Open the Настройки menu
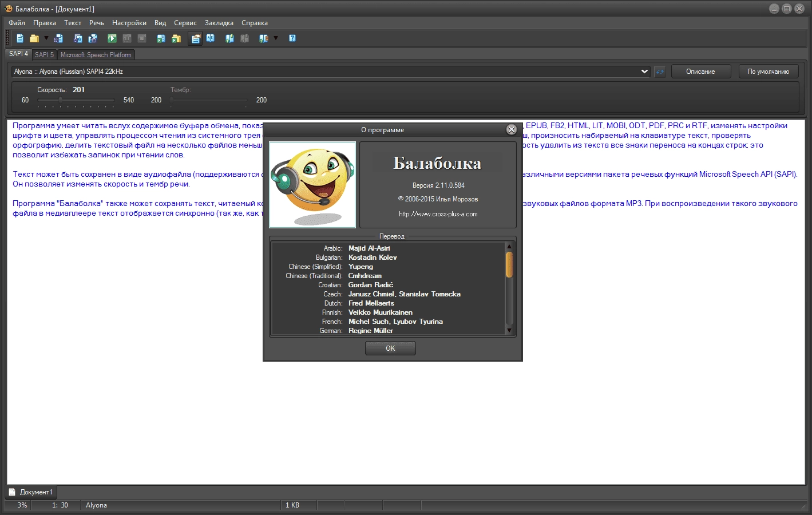Image resolution: width=812 pixels, height=515 pixels. (129, 23)
